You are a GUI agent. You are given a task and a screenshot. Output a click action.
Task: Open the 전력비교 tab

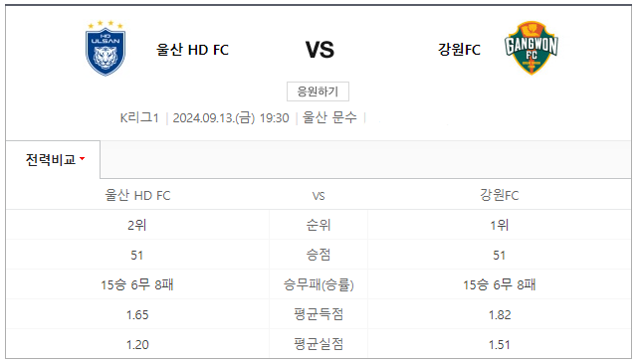coord(53,159)
